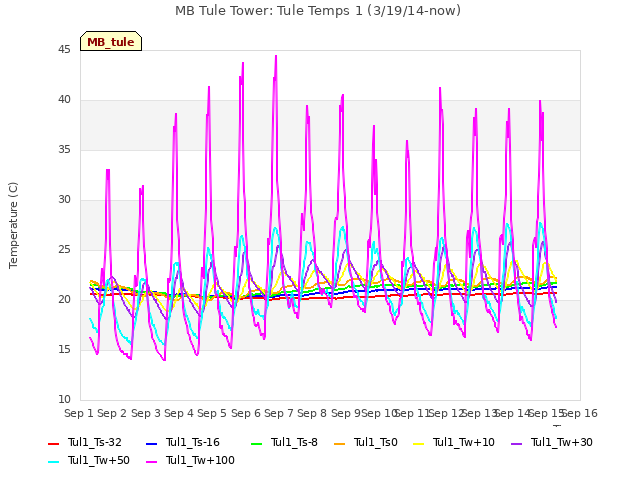Image resolution: width=640 pixels, height=480 pixels.
Task: Click the Sep 12 magenta peak near 41
Action: click(440, 89)
